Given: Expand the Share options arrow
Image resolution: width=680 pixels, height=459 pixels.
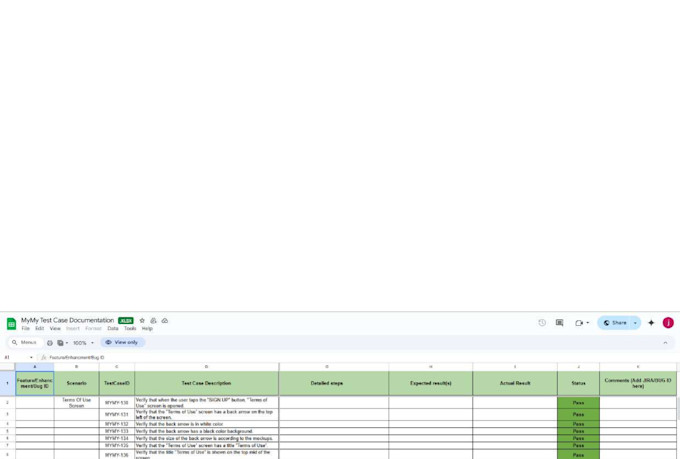Looking at the screenshot, I should [x=636, y=323].
